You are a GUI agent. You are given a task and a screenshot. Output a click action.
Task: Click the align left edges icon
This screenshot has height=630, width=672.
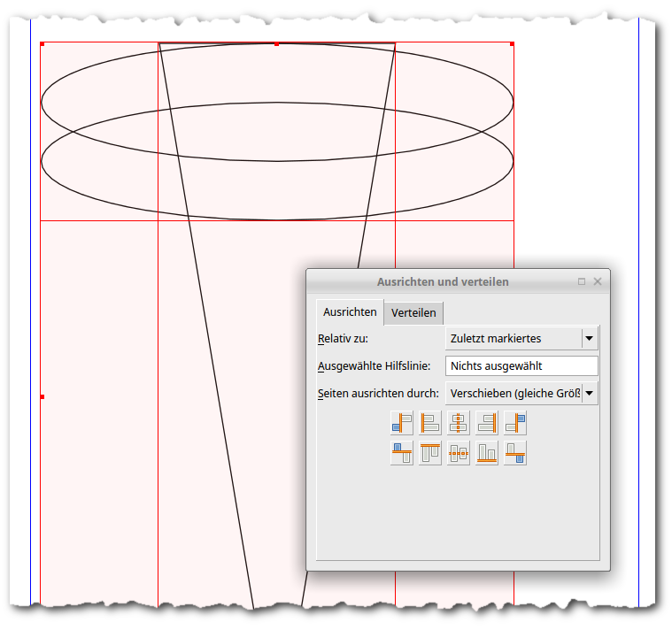[x=430, y=424]
